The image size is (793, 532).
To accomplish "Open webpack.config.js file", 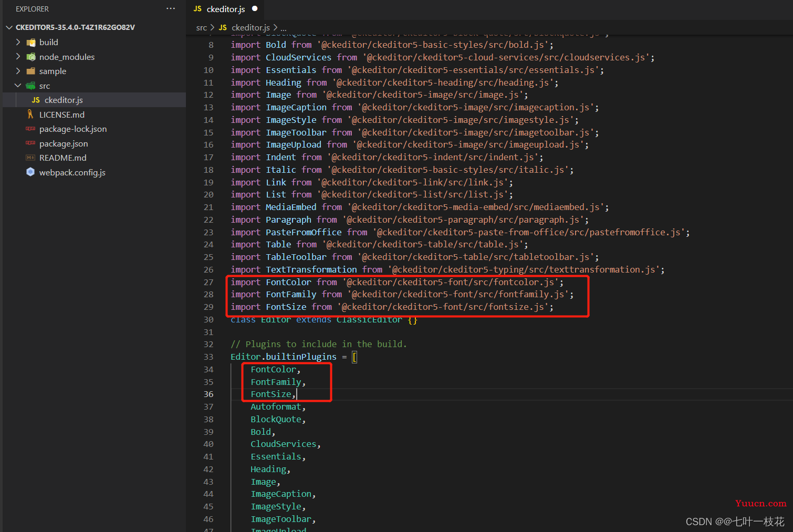I will click(72, 172).
